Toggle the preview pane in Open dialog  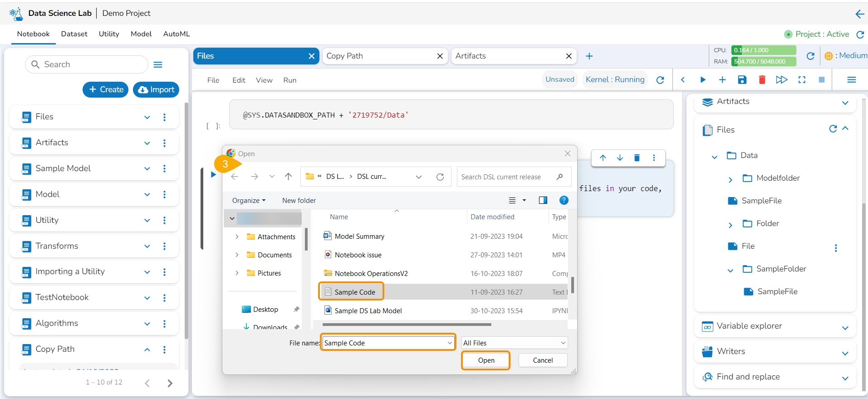click(543, 201)
